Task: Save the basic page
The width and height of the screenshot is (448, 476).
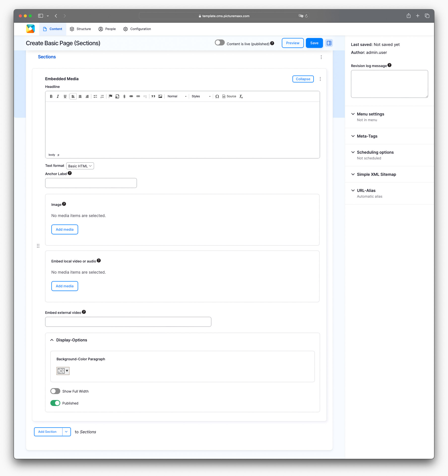Action: (x=314, y=43)
